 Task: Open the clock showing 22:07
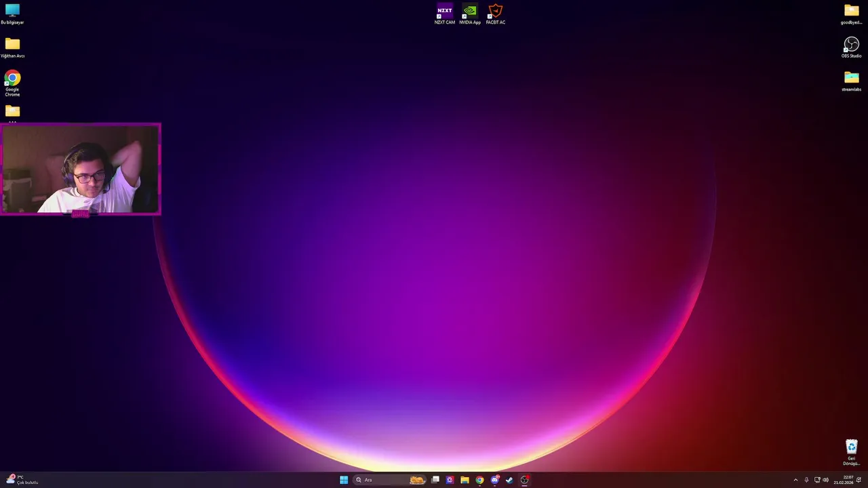[844, 480]
